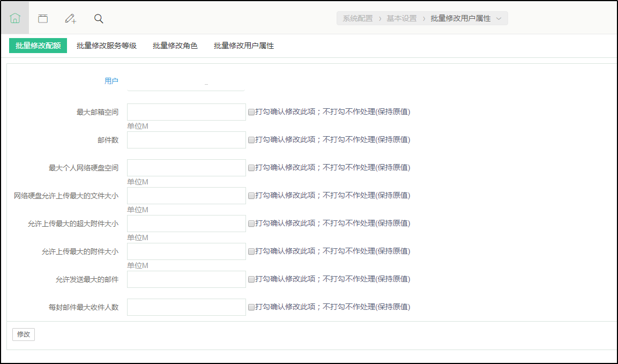Screen dimensions: 618x364
Task: Focus the 最大邮箱空间 input field
Action: pyautogui.click(x=186, y=112)
